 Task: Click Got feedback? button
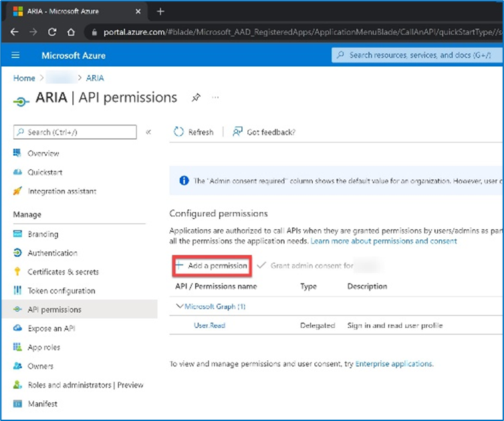click(x=264, y=132)
